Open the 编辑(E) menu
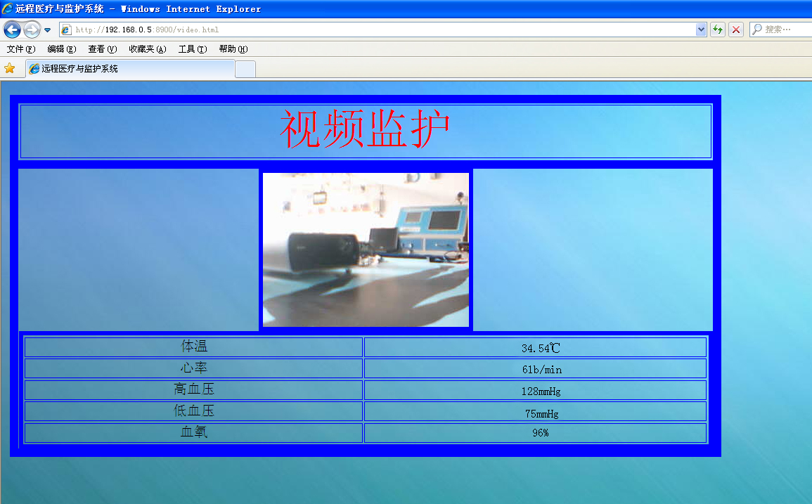812x504 pixels. click(x=62, y=49)
